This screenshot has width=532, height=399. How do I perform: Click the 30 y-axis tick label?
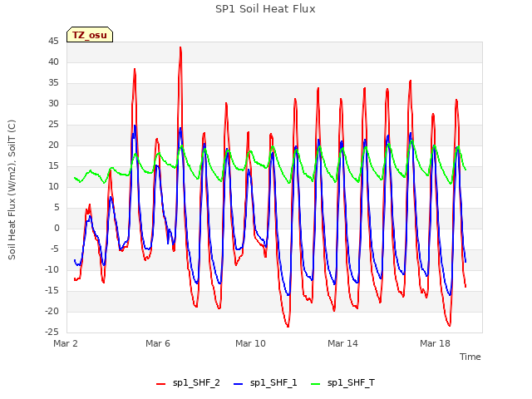click(53, 103)
